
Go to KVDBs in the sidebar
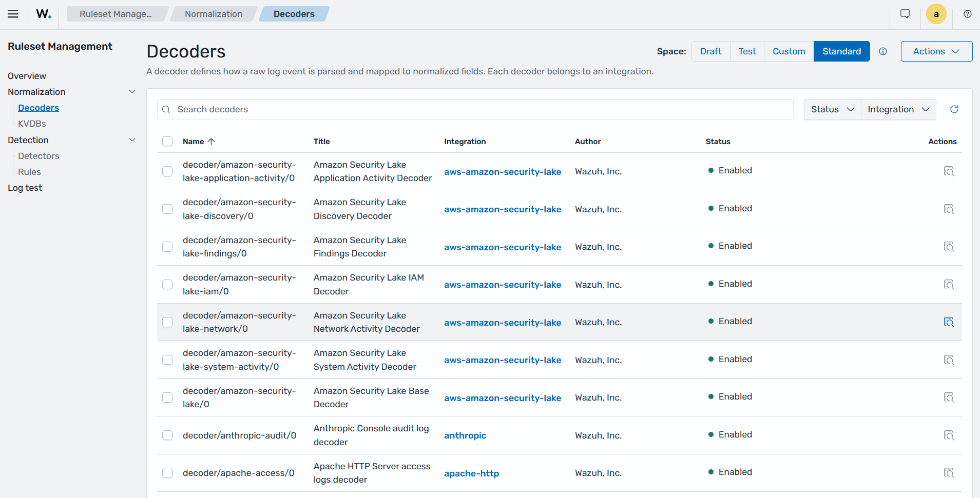pos(32,124)
